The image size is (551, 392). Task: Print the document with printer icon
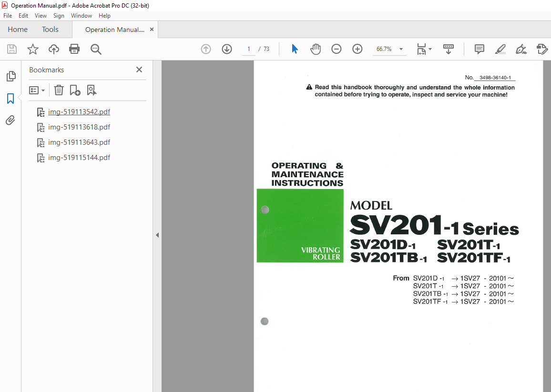point(74,49)
